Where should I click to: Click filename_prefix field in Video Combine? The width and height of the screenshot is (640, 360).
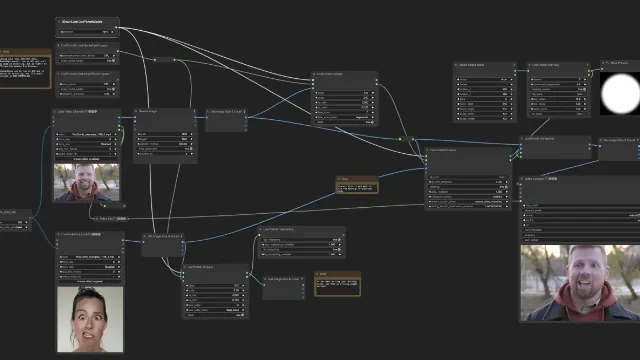point(581,210)
